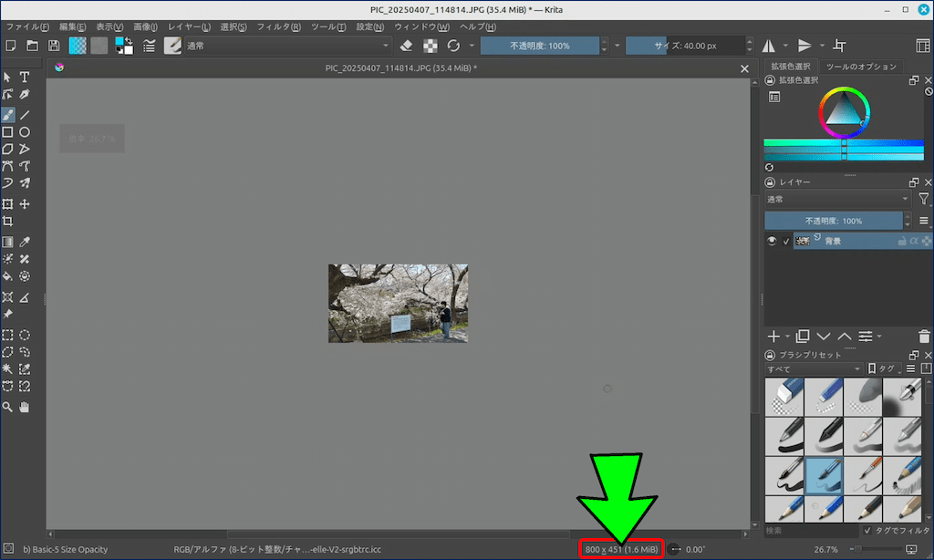Select the Ellipse shape tool
The width and height of the screenshot is (934, 560).
click(25, 132)
